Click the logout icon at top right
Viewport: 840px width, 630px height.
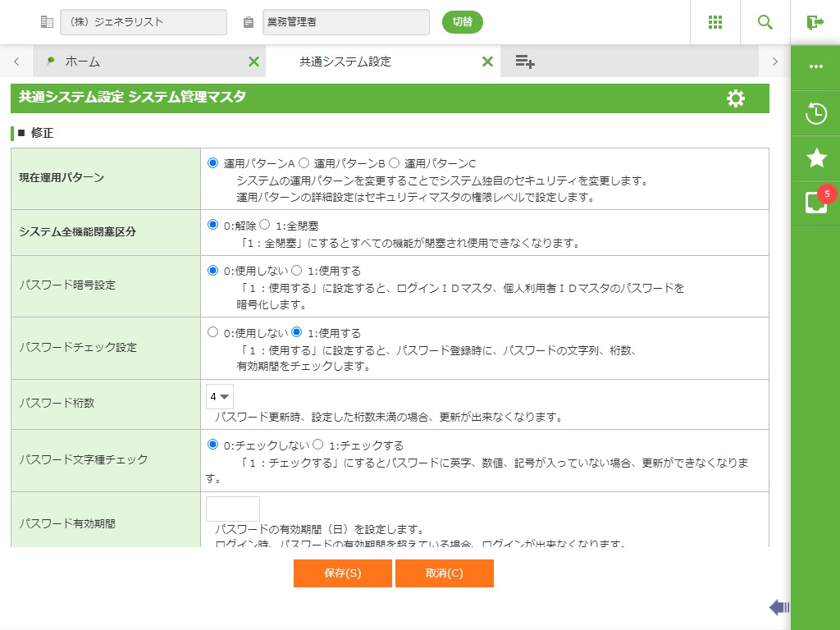coord(815,22)
